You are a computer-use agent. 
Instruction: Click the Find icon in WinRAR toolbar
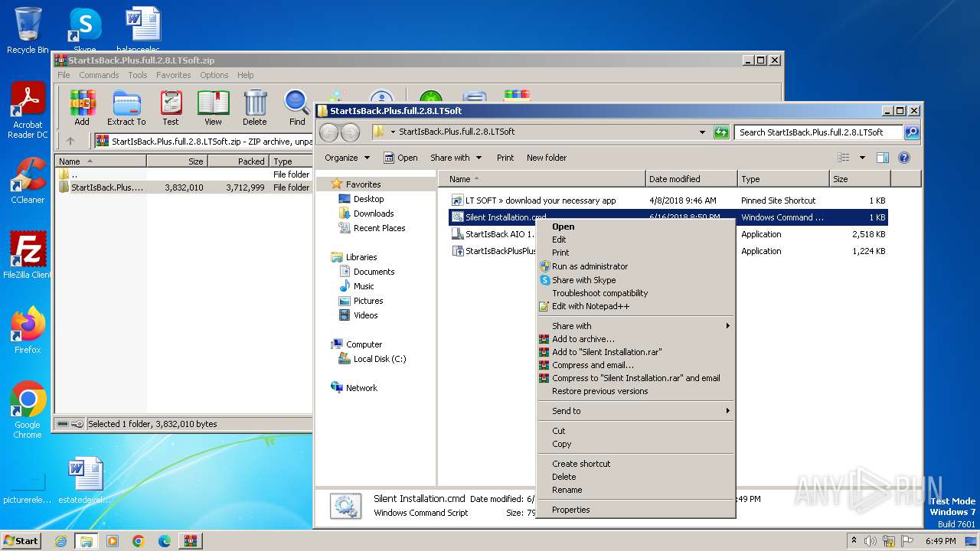[x=297, y=107]
